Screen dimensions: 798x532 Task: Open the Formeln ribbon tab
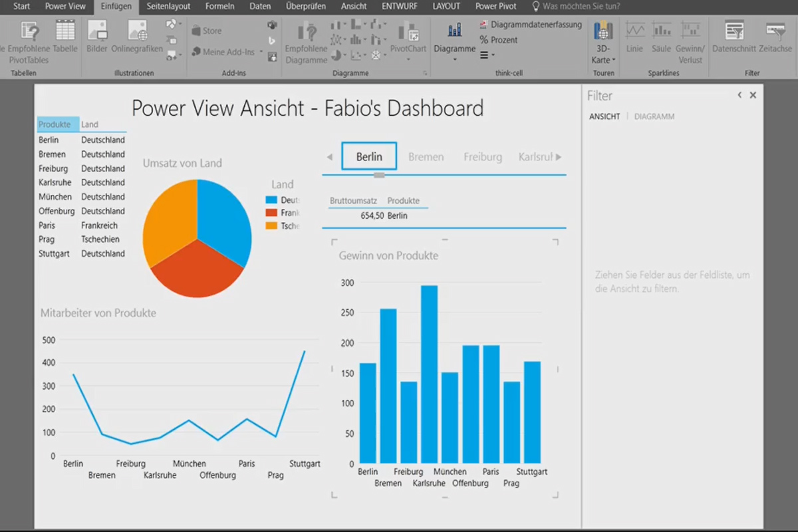coord(219,6)
